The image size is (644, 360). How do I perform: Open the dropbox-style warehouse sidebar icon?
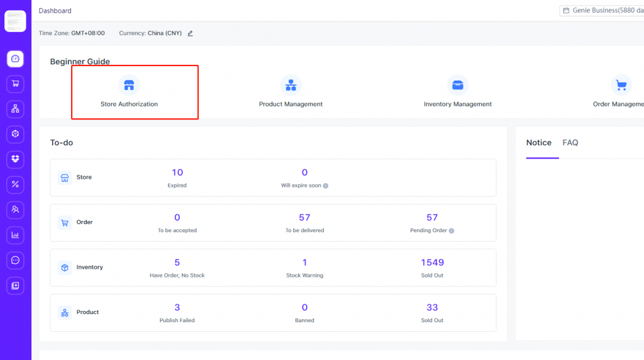coord(15,159)
